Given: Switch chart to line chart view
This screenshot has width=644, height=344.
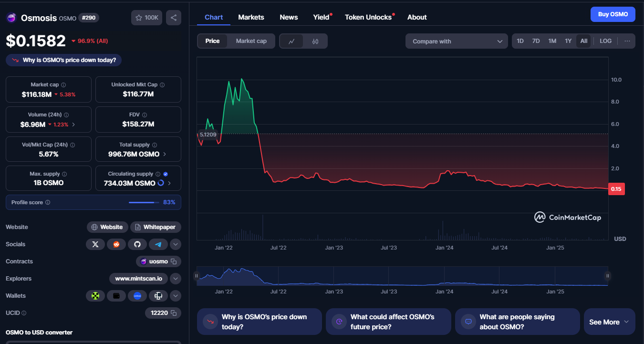Looking at the screenshot, I should click(x=292, y=41).
